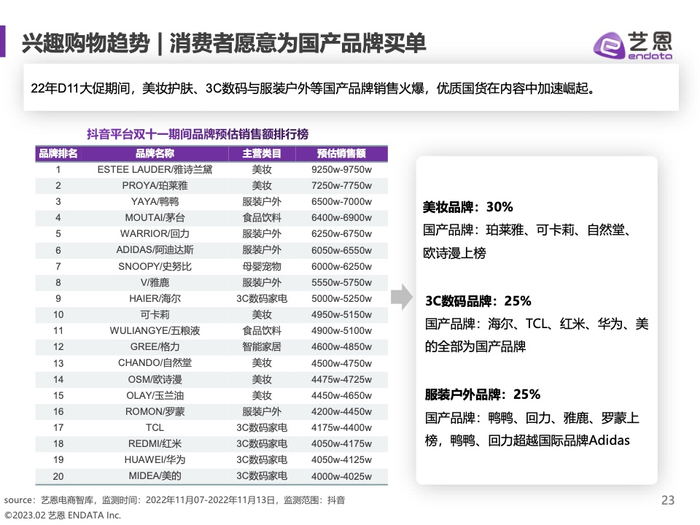Select SNOOPY/史努比 brand cell

[154, 267]
